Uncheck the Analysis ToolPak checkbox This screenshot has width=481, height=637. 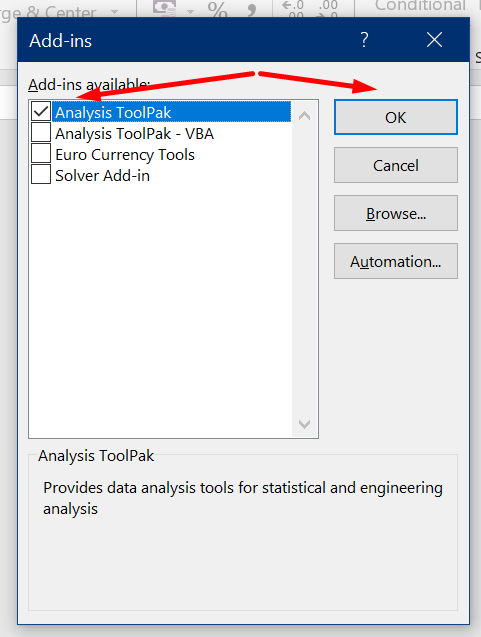[41, 111]
